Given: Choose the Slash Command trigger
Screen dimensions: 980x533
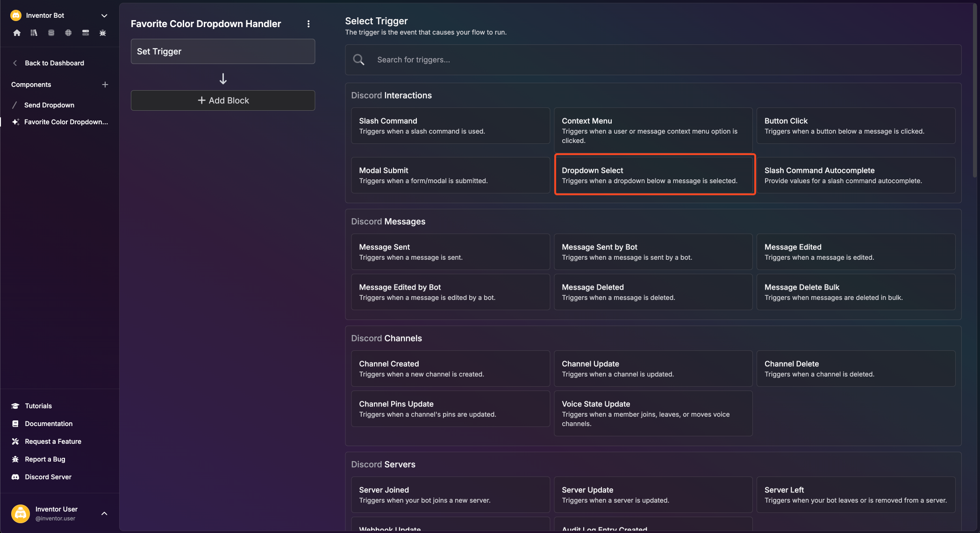Looking at the screenshot, I should coord(451,126).
